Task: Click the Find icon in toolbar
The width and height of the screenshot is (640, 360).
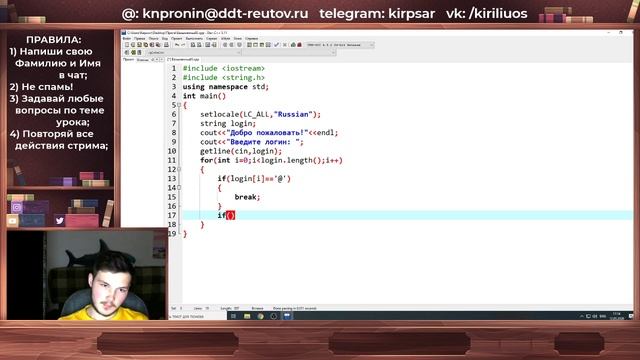Action: click(193, 45)
